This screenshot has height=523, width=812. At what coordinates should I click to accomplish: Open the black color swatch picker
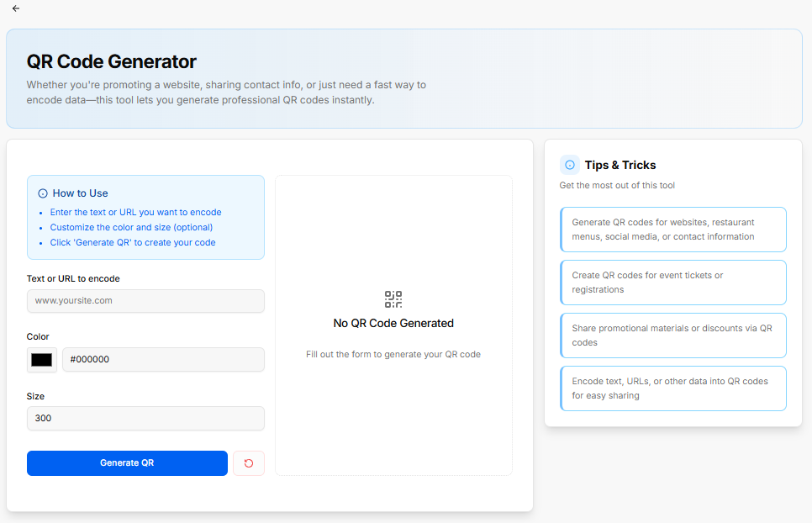point(42,359)
